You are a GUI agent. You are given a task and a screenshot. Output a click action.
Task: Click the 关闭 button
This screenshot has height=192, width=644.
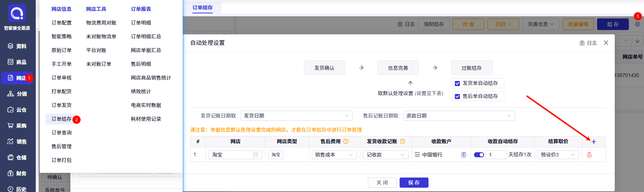coord(382,183)
